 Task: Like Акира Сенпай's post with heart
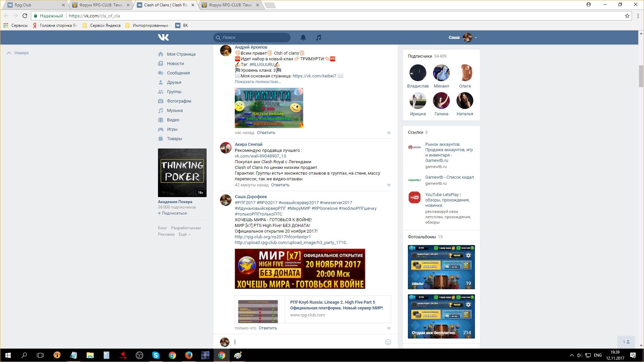389,185
